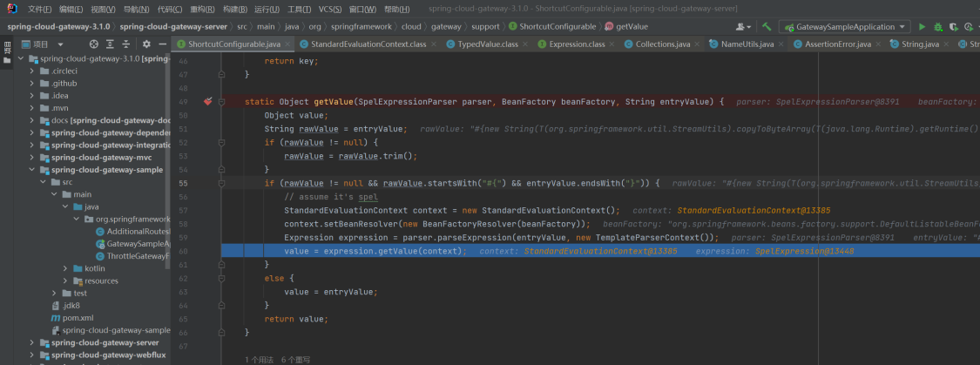The width and height of the screenshot is (980, 365).
Task: Open the 重构(R) menu
Action: (x=202, y=10)
